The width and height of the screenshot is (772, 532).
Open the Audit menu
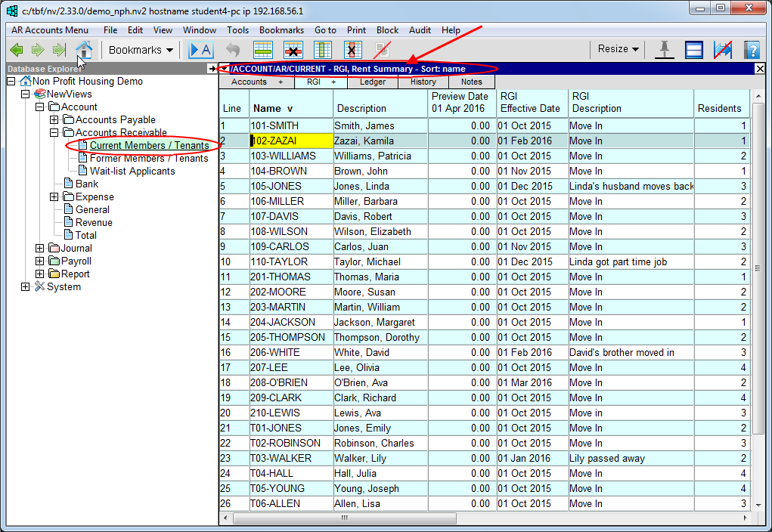tap(420, 30)
